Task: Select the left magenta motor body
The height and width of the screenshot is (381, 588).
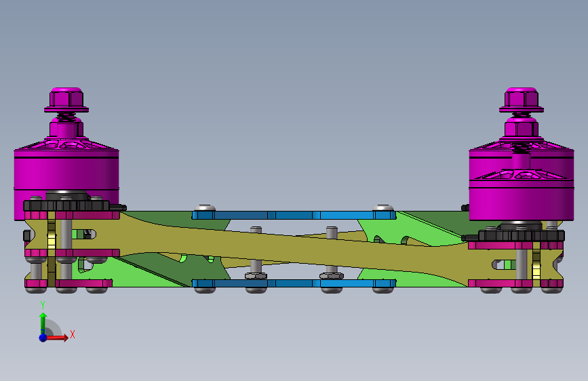Action: coord(66,174)
